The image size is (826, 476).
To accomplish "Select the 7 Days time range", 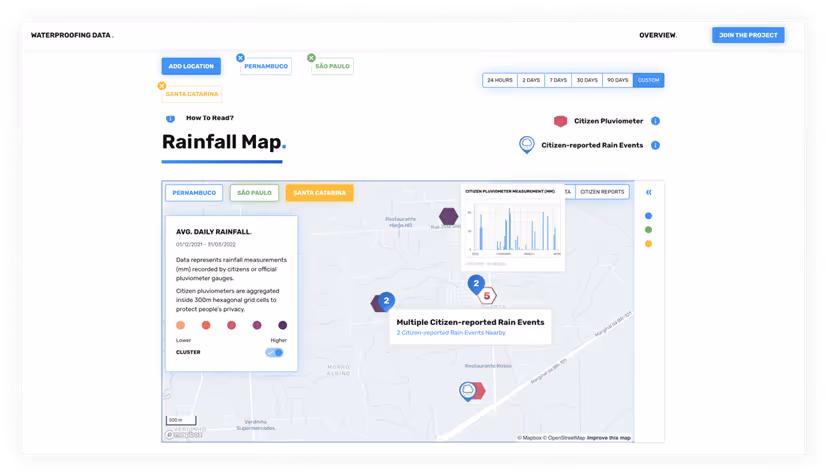I will [558, 80].
